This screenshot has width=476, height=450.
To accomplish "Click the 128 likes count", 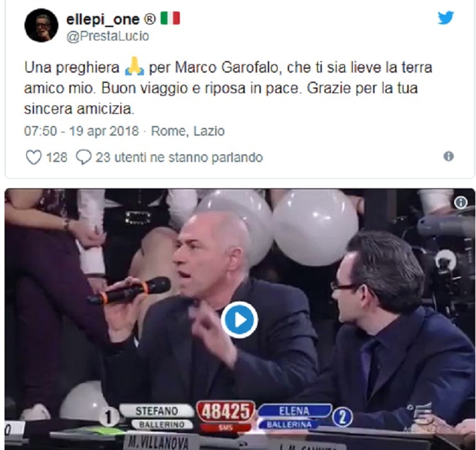I will (x=57, y=157).
